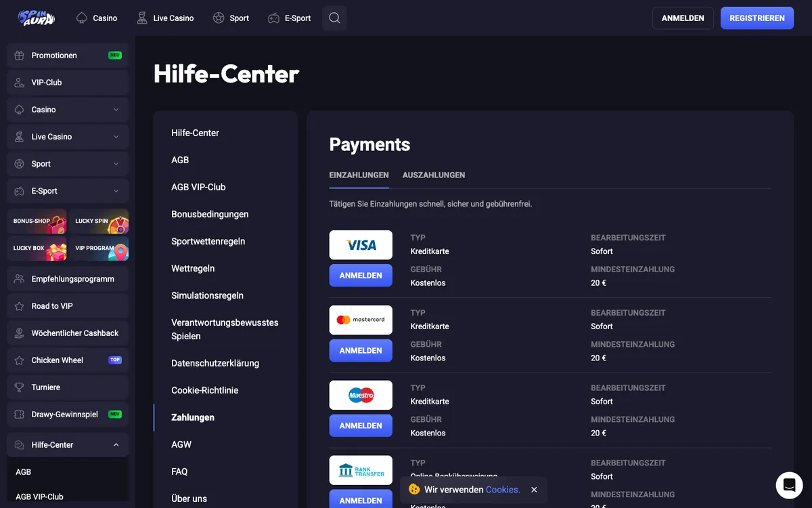
Task: Open Hilfe-Center in the help menu
Action: (195, 133)
